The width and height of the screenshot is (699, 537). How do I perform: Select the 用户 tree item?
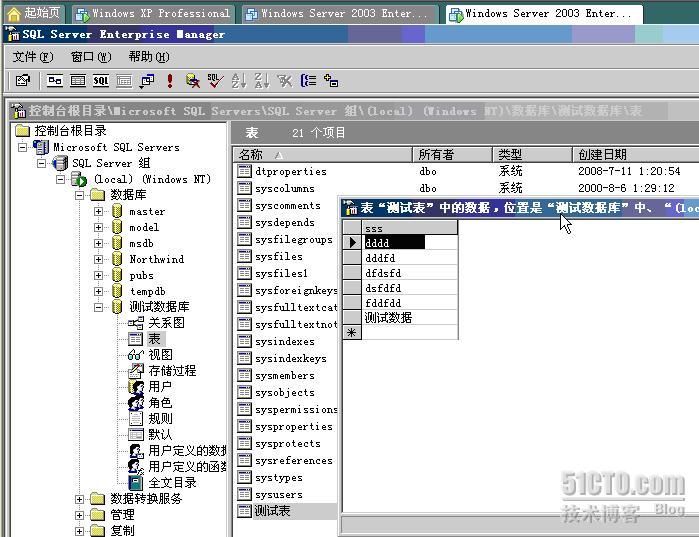[x=160, y=386]
